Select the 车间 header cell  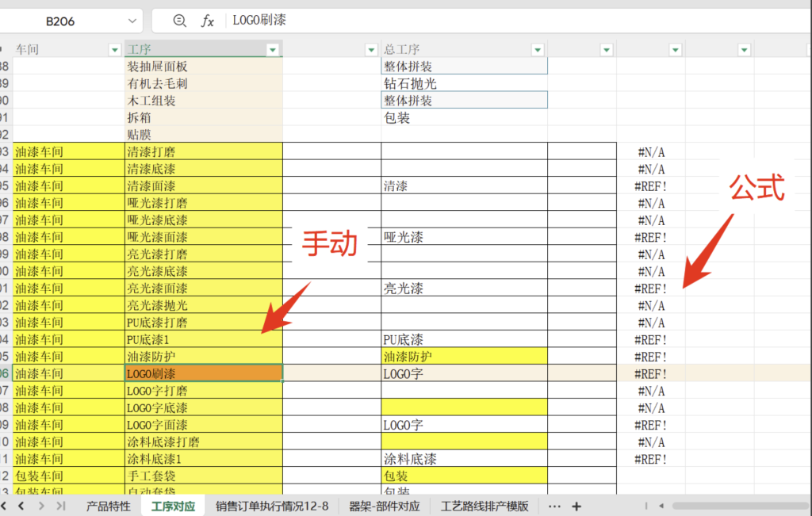pos(68,50)
